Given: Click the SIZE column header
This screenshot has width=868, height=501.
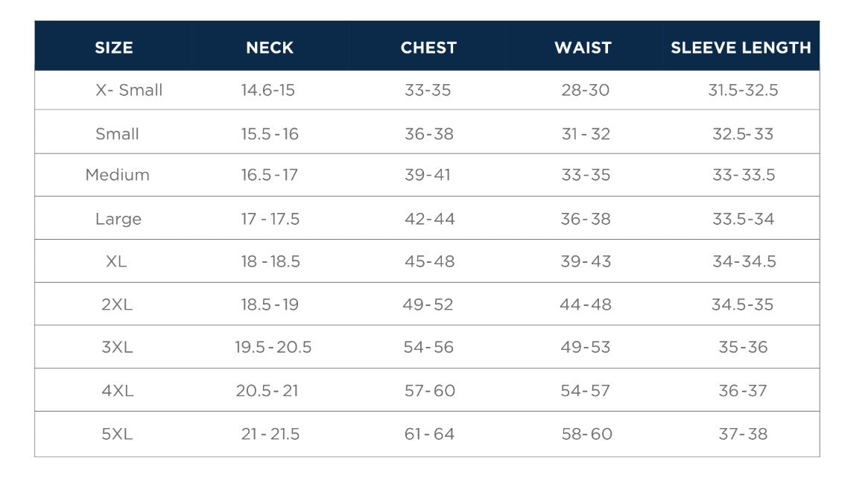Looking at the screenshot, I should 114,48.
